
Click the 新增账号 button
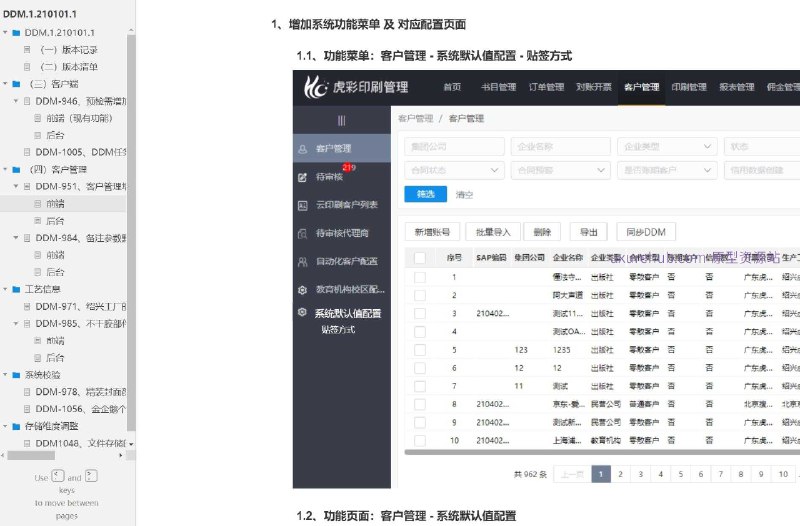click(x=432, y=232)
